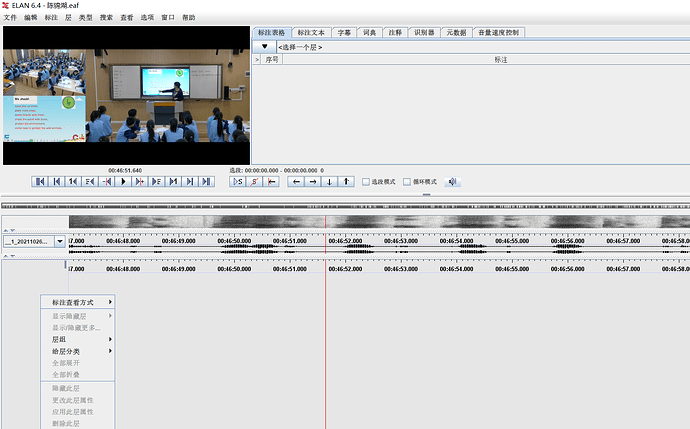Click the 标注 column header
The image size is (690, 429).
501,59
